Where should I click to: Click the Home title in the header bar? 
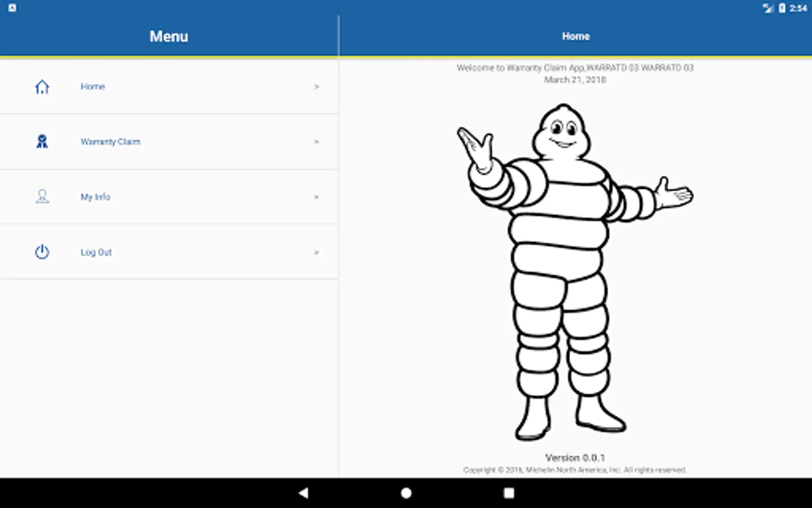click(576, 36)
